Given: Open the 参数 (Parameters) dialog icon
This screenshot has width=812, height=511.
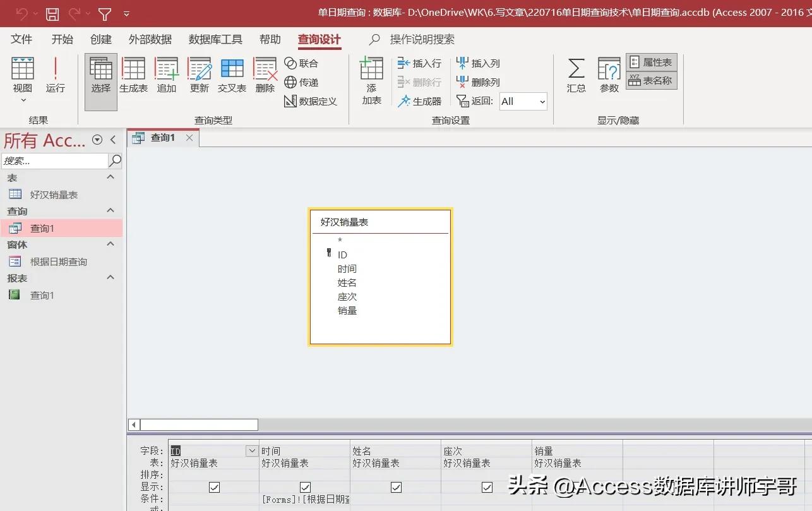Looking at the screenshot, I should [x=608, y=76].
